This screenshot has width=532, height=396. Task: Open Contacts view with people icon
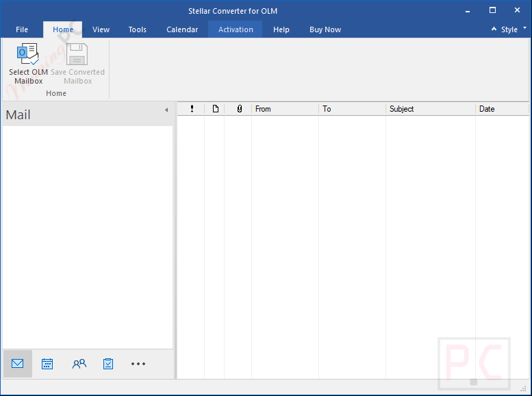79,364
